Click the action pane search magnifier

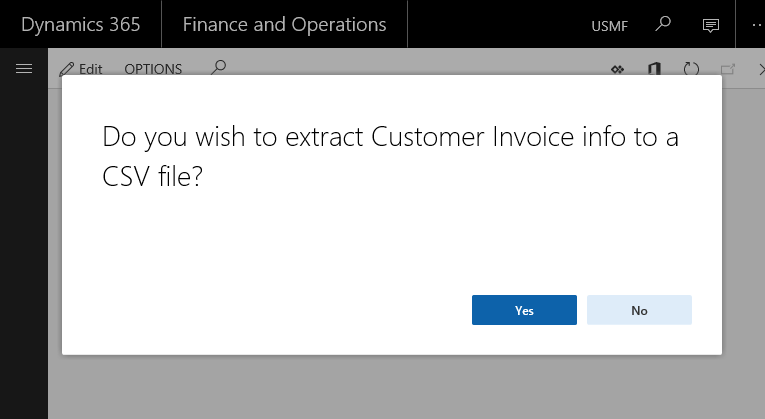219,68
